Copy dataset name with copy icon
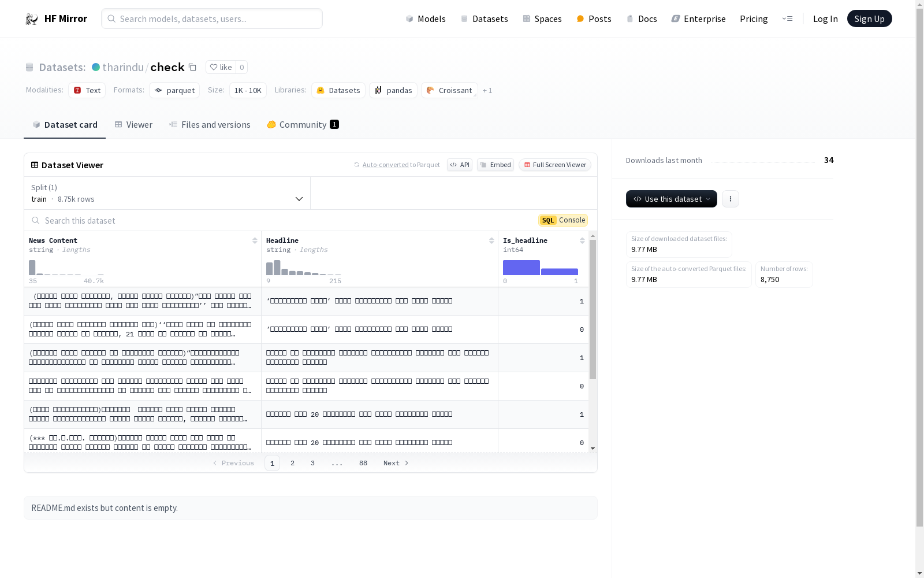Viewport: 924px width, 578px height. [192, 68]
